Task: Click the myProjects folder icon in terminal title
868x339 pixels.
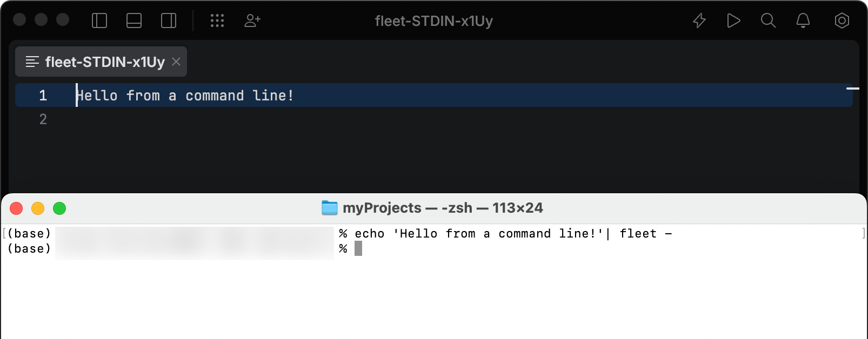Action: 330,208
